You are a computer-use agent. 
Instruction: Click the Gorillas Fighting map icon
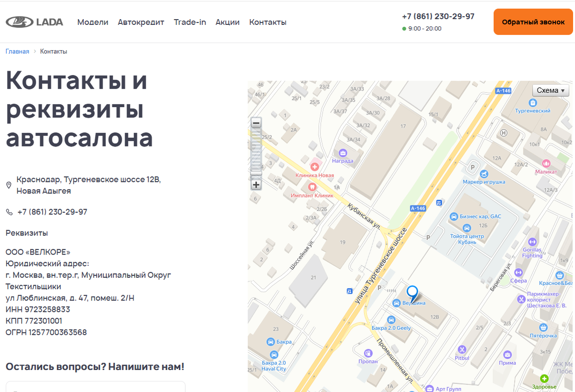coord(532,242)
